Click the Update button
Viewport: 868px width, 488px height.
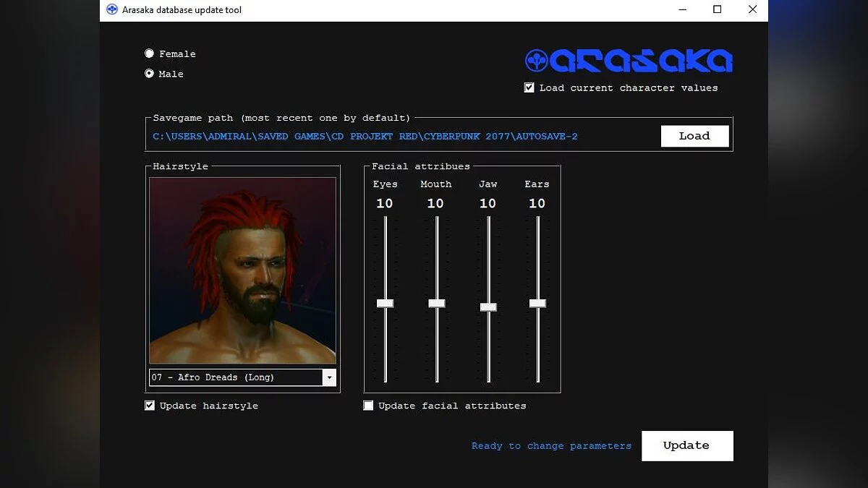point(687,445)
